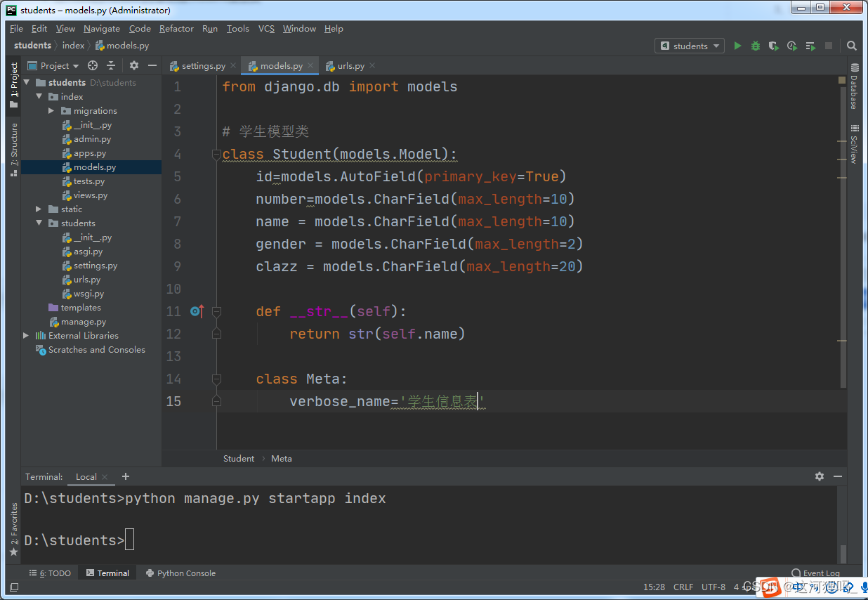868x600 pixels.
Task: Open the Favorites tool window
Action: pyautogui.click(x=13, y=529)
